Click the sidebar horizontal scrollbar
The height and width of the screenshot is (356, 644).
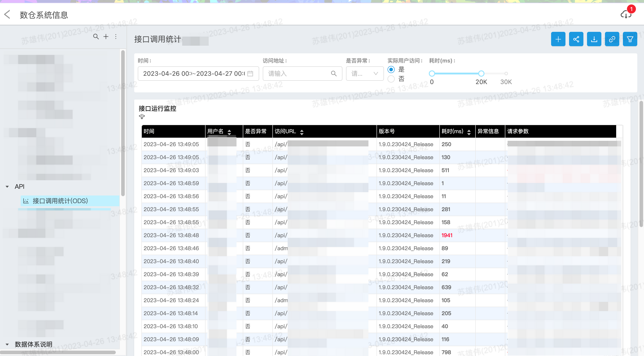tap(58, 352)
